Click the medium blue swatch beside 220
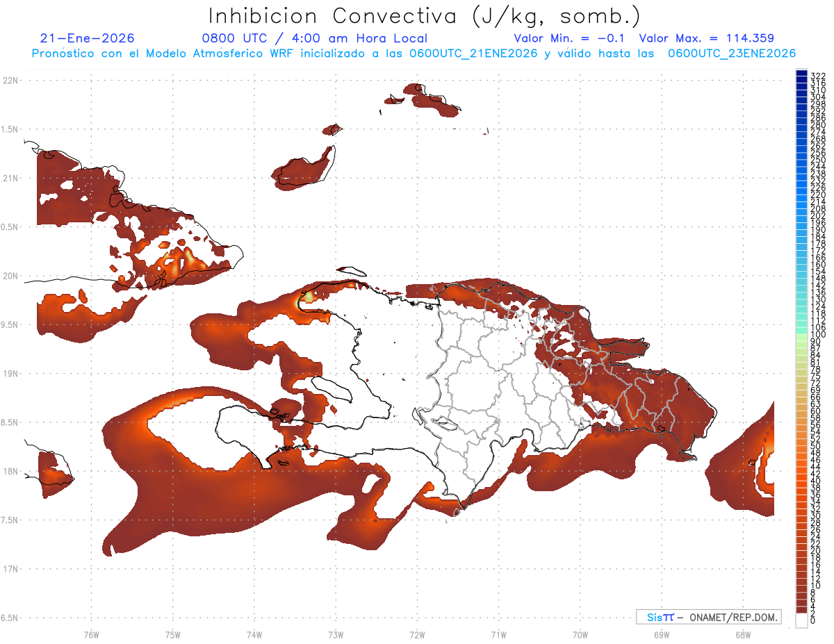The height and width of the screenshot is (644, 834). 801,192
